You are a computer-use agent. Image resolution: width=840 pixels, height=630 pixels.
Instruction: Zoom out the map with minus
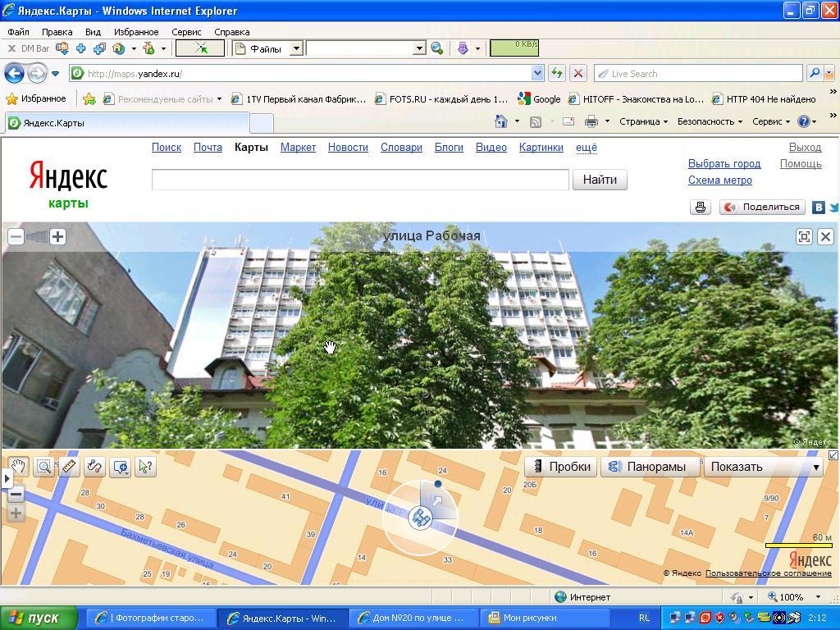click(x=16, y=495)
